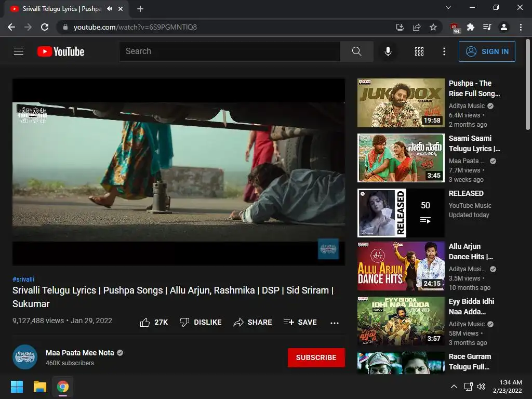Open the Maa Paata Mee Nota channel name

(79, 353)
